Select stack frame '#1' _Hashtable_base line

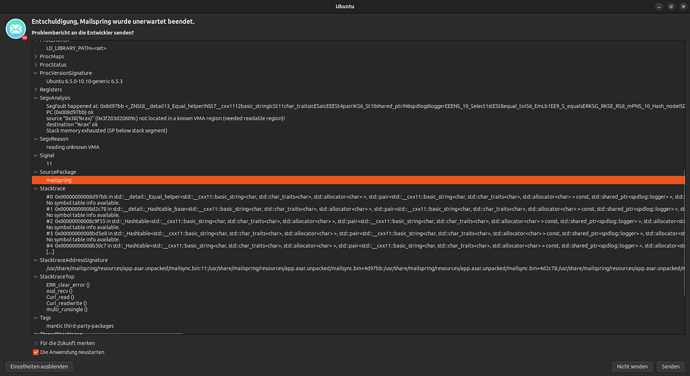point(365,209)
